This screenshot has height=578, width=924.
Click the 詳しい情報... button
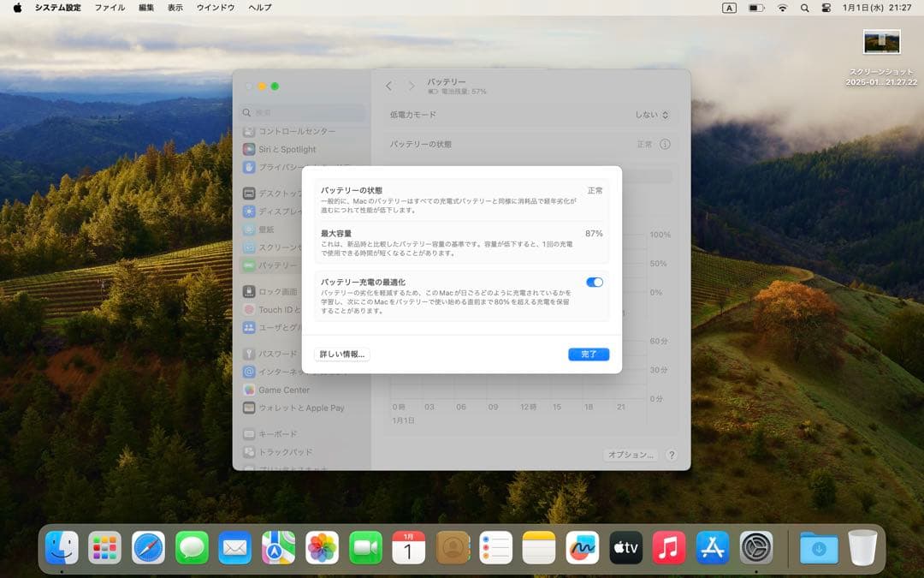(x=341, y=354)
